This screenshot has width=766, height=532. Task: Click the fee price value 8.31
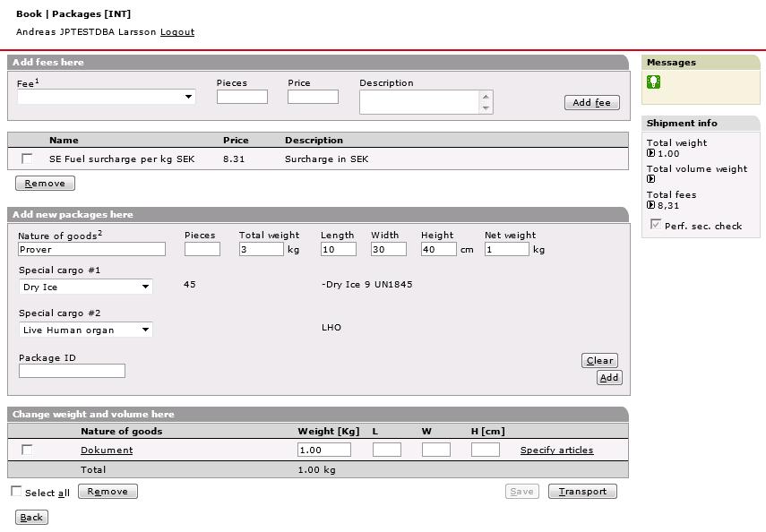[x=234, y=159]
